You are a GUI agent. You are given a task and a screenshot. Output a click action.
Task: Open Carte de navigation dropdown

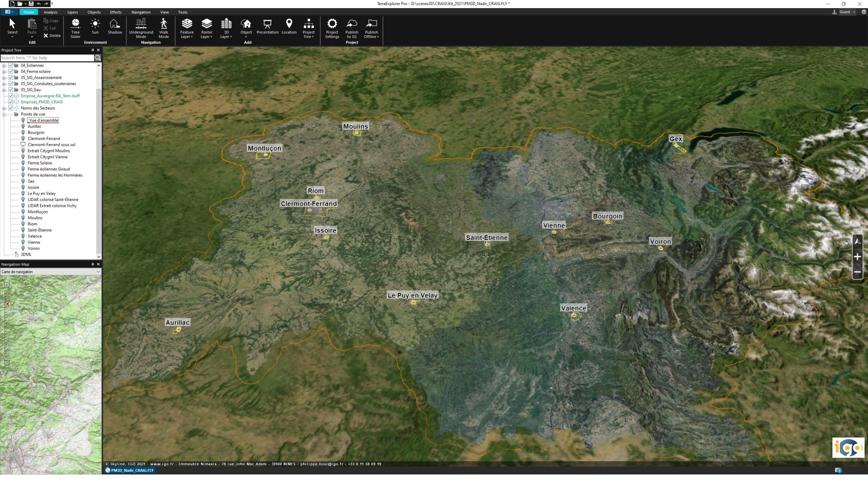98,272
